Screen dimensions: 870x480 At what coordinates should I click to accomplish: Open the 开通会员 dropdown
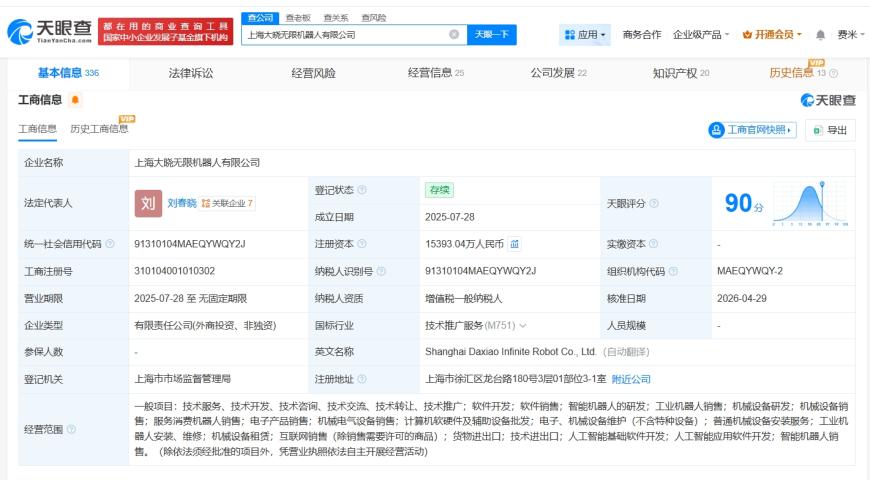772,34
